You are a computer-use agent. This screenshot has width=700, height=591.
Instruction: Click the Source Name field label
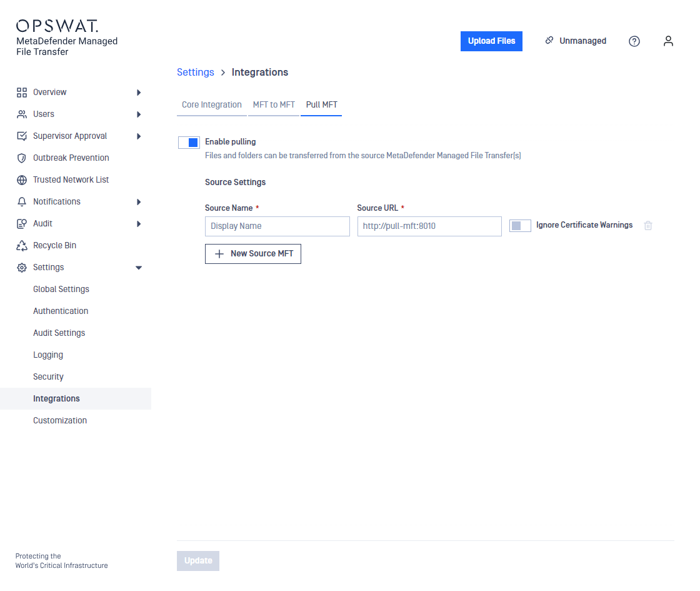(229, 208)
